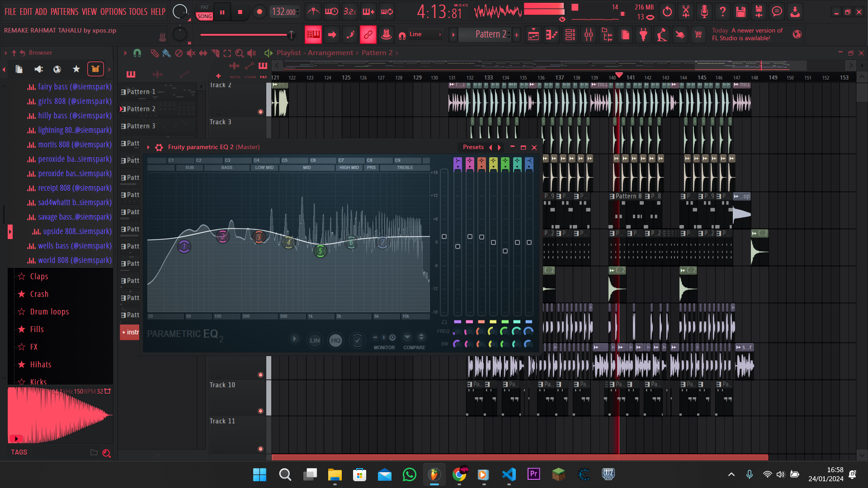Open the PATTERNS menu
The width and height of the screenshot is (868, 488).
coord(64,12)
